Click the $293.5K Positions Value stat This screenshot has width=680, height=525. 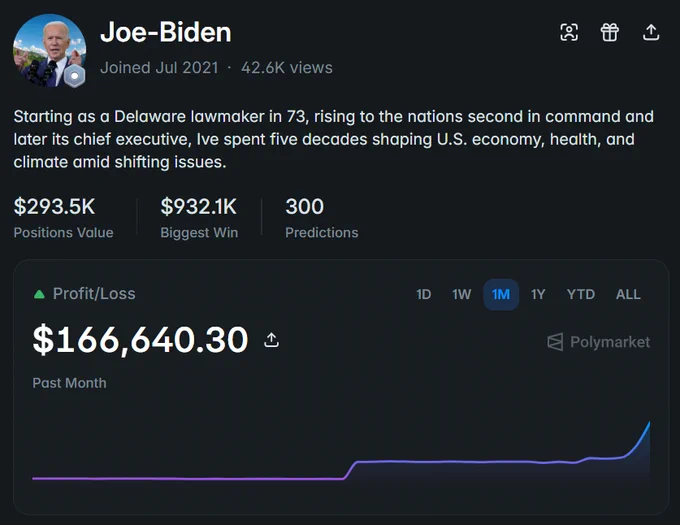click(63, 218)
